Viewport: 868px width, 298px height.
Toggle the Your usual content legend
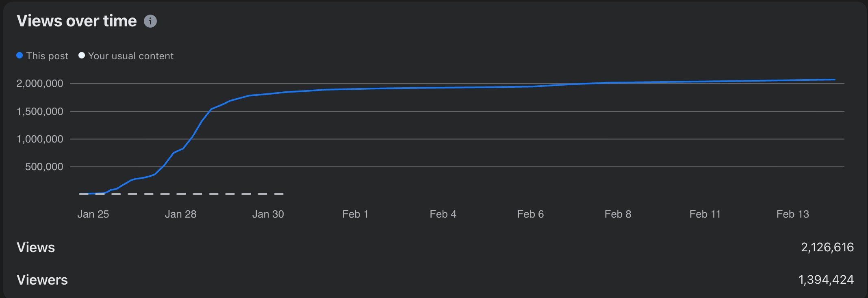(130, 56)
